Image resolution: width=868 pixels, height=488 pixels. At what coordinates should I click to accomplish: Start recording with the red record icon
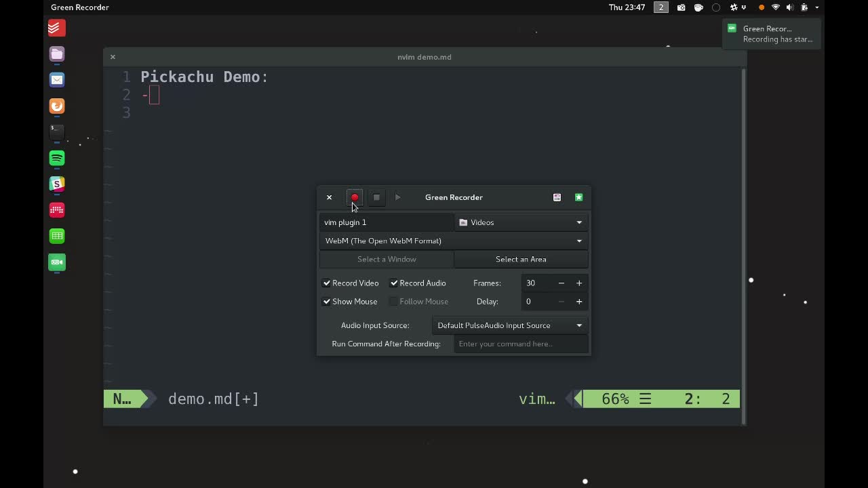tap(355, 197)
